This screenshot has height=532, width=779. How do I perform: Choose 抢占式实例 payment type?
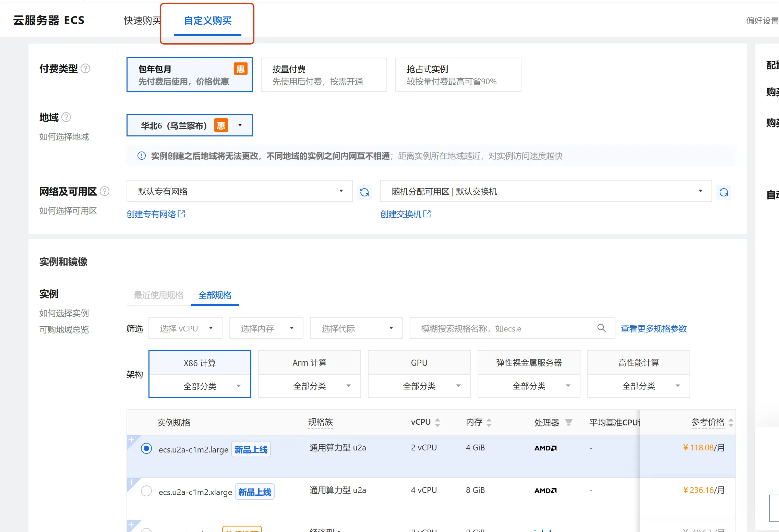click(458, 75)
